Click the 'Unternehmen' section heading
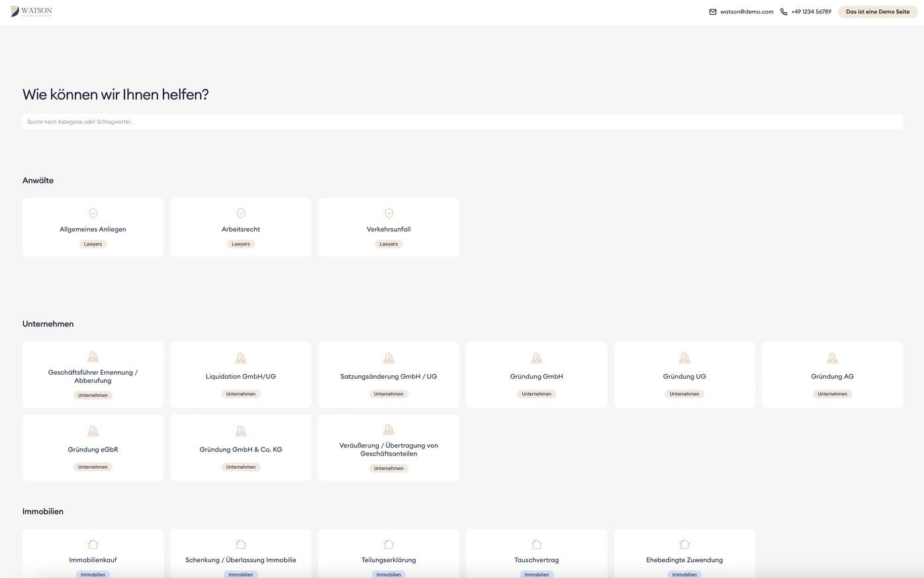The height and width of the screenshot is (578, 924). [48, 324]
